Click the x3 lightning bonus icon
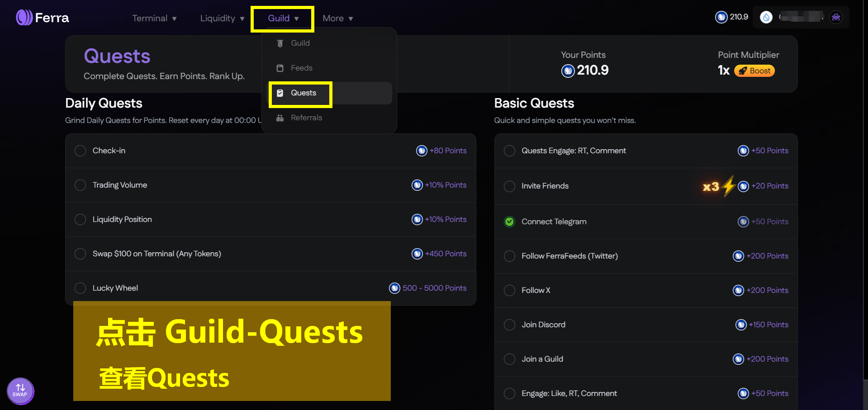This screenshot has height=410, width=868. tap(719, 186)
